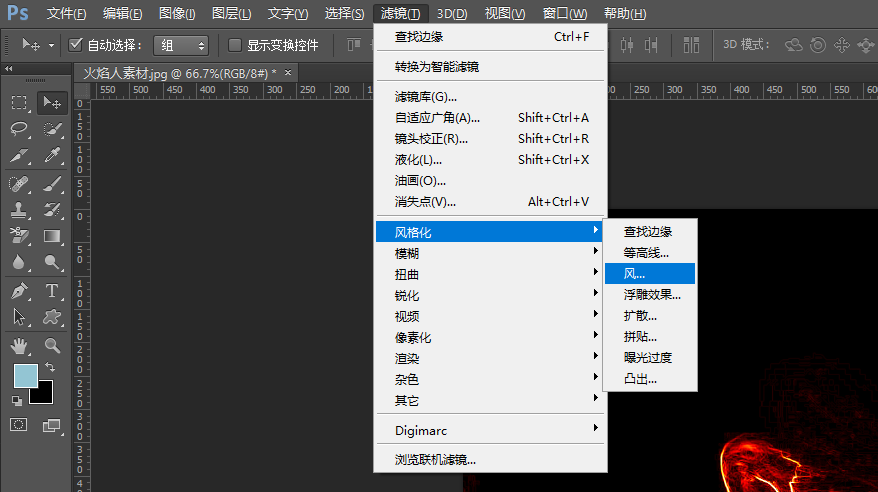
Task: Collapse the toolbox with double-arrow
Action: [x=8, y=69]
